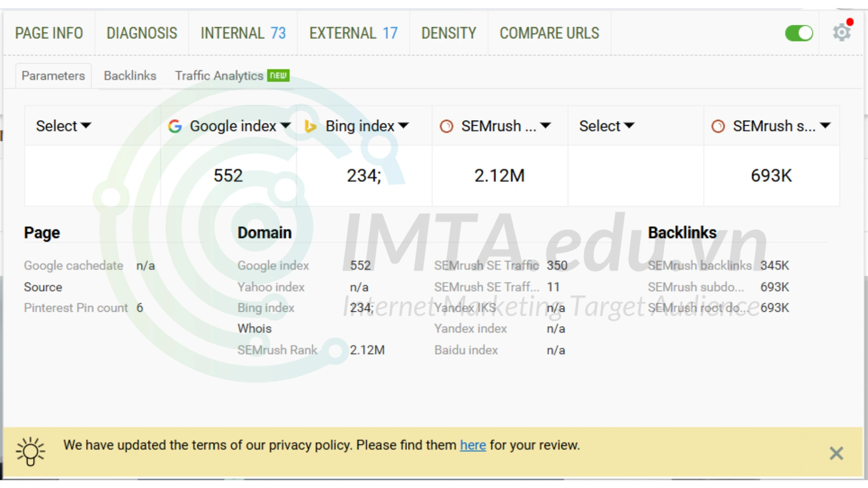Click the Whois link under Domain
Viewport: 868px width, 488px height.
[x=255, y=328]
